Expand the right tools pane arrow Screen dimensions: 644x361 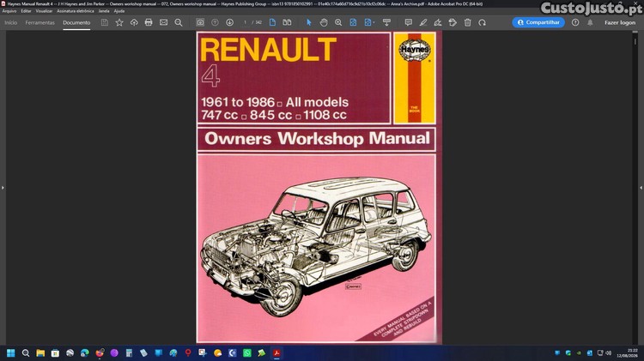pyautogui.click(x=641, y=188)
